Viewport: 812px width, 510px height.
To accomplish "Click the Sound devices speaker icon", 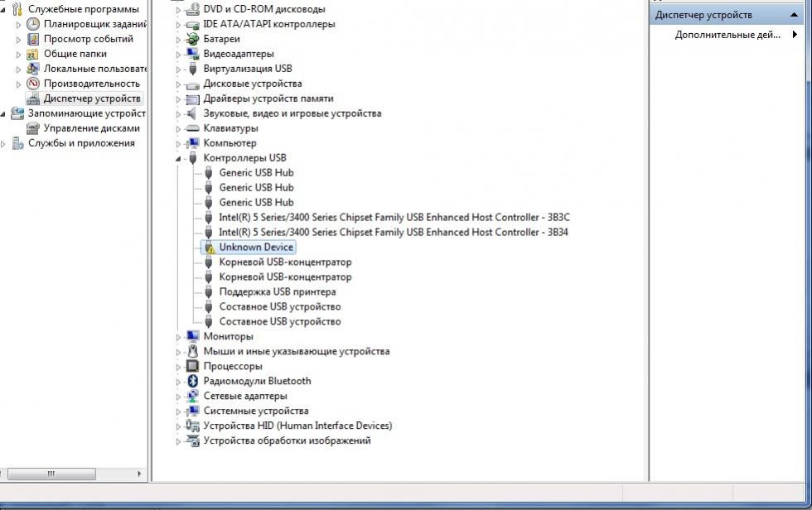I will pos(192,113).
